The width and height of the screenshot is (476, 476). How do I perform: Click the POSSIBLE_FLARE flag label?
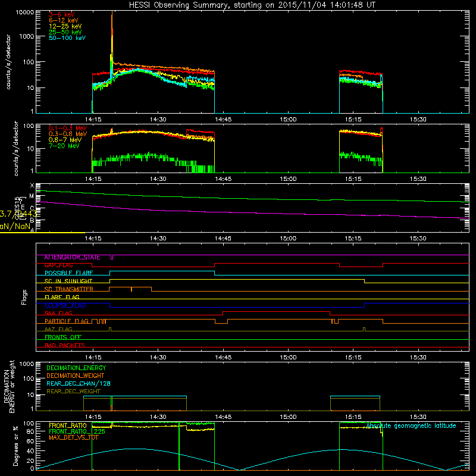click(68, 273)
